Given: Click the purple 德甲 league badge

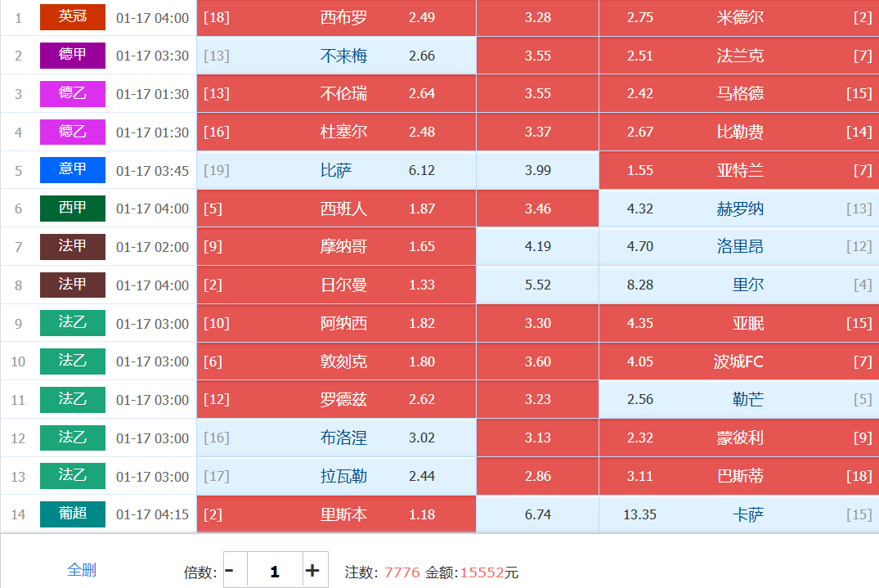Looking at the screenshot, I should click(x=73, y=56).
